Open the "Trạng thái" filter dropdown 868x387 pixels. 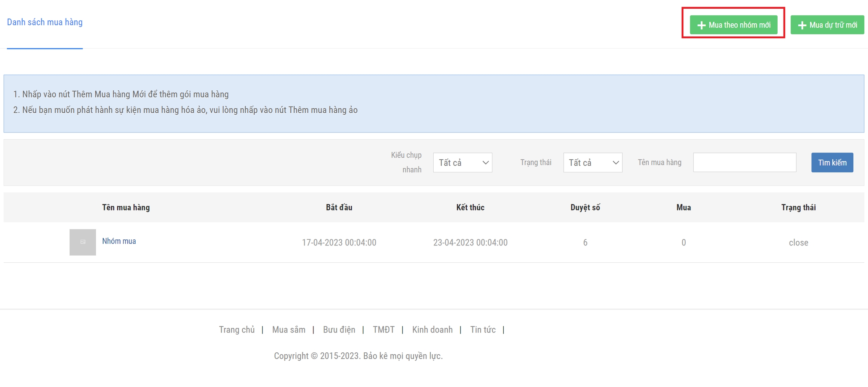click(x=593, y=163)
